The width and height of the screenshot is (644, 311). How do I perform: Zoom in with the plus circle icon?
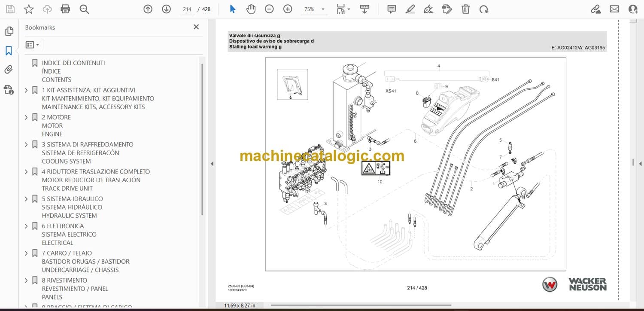[288, 9]
